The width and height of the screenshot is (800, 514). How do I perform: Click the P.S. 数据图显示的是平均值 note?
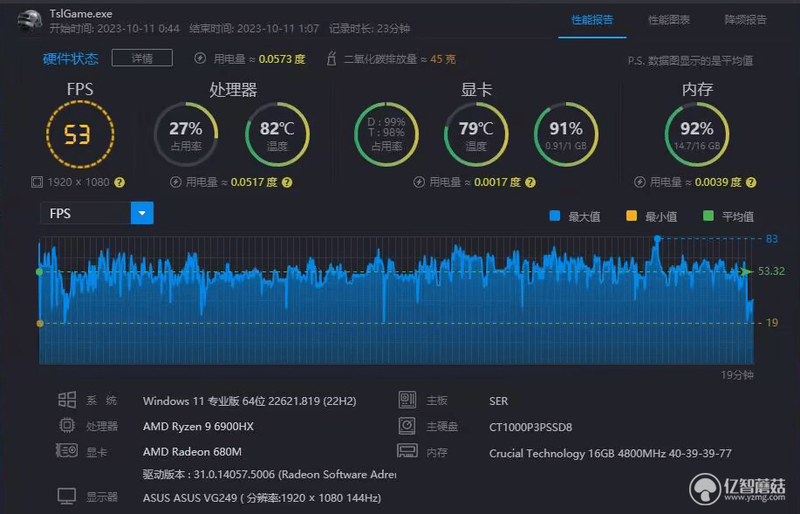tap(690, 61)
